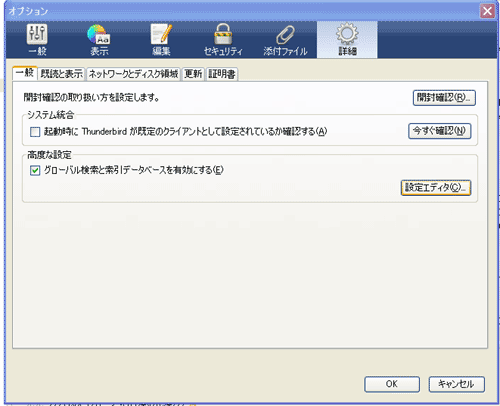Click the 開封確認(R)... button

point(444,98)
